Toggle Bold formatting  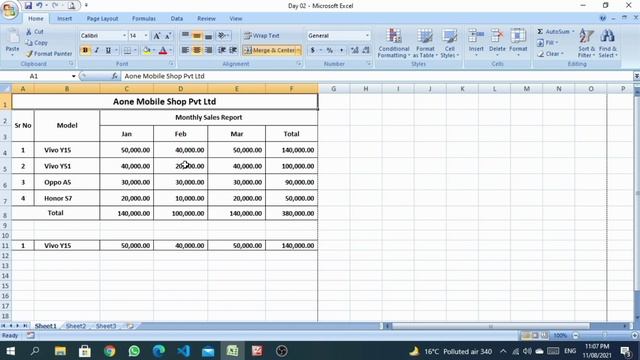pos(85,50)
